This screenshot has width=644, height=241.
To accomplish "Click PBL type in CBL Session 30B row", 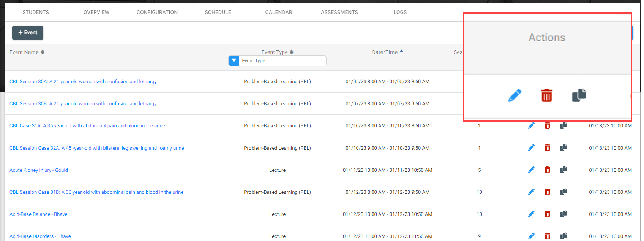I will (278, 103).
